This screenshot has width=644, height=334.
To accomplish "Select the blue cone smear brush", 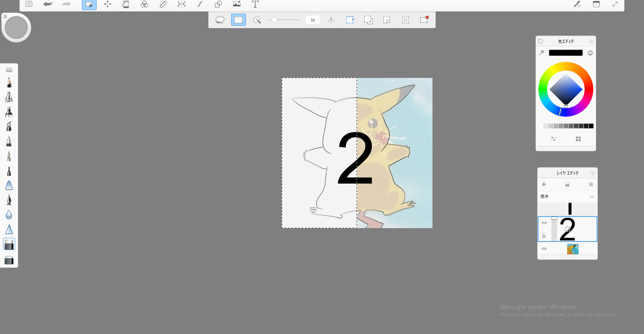I will click(9, 185).
